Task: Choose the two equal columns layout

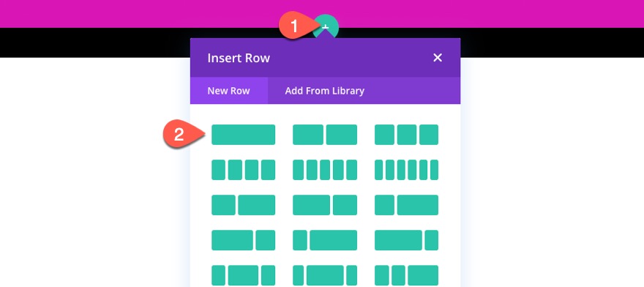Action: click(324, 135)
